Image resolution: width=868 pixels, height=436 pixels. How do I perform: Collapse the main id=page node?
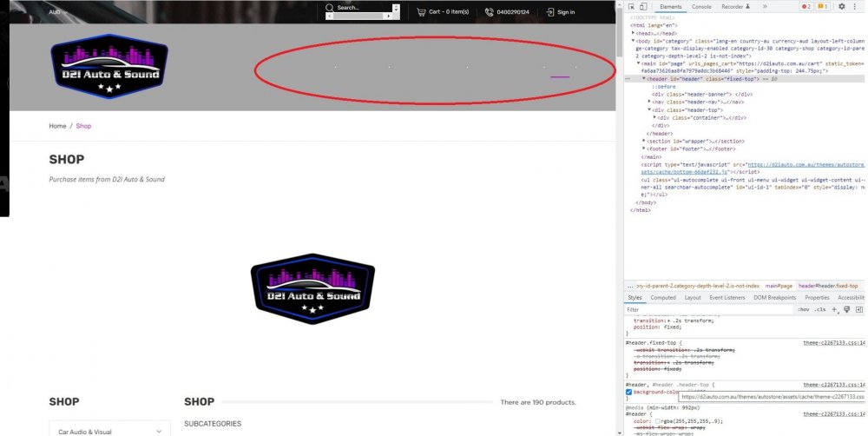pyautogui.click(x=639, y=63)
